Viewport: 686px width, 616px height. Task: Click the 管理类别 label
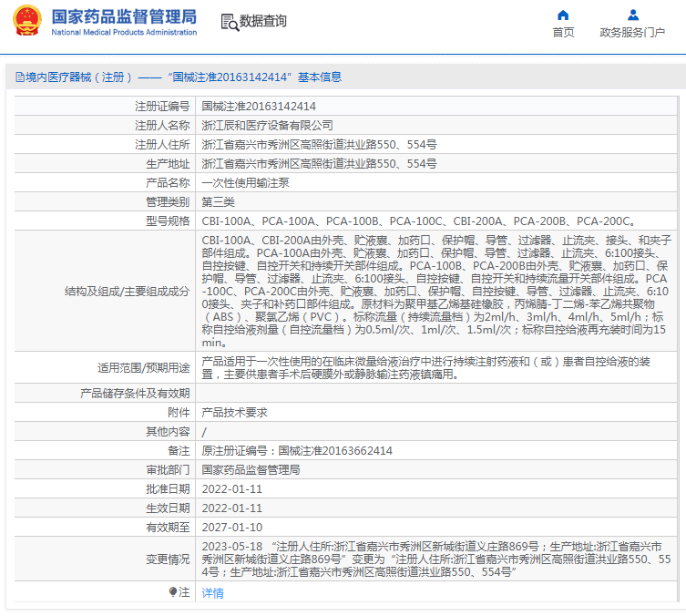pyautogui.click(x=168, y=202)
